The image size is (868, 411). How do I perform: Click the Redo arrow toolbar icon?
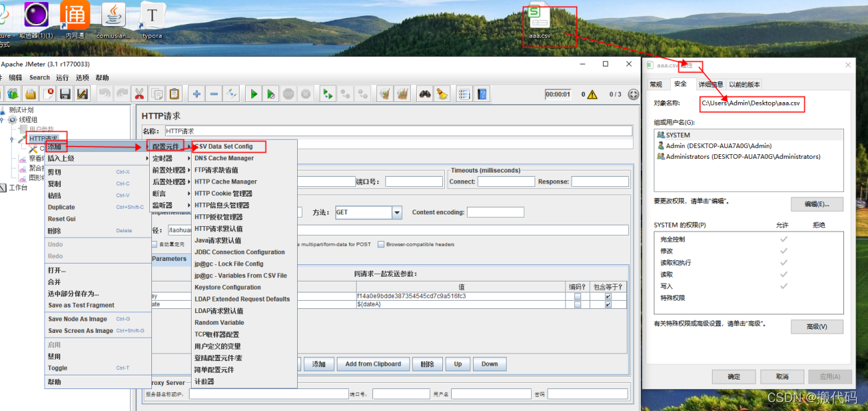122,94
